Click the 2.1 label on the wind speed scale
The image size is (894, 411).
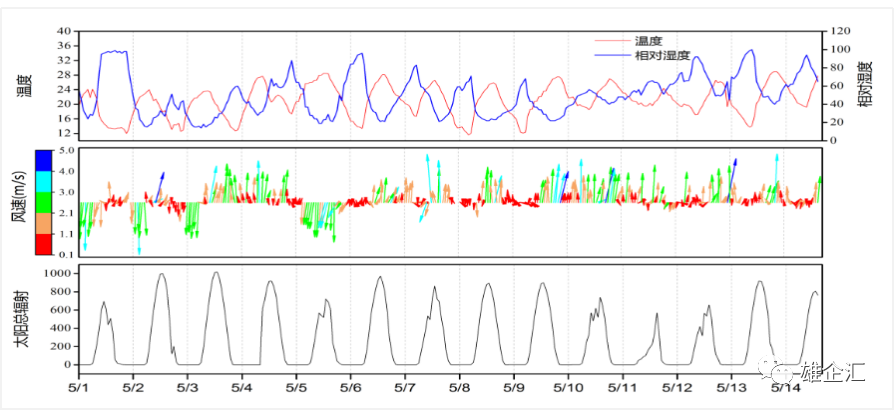pos(67,213)
